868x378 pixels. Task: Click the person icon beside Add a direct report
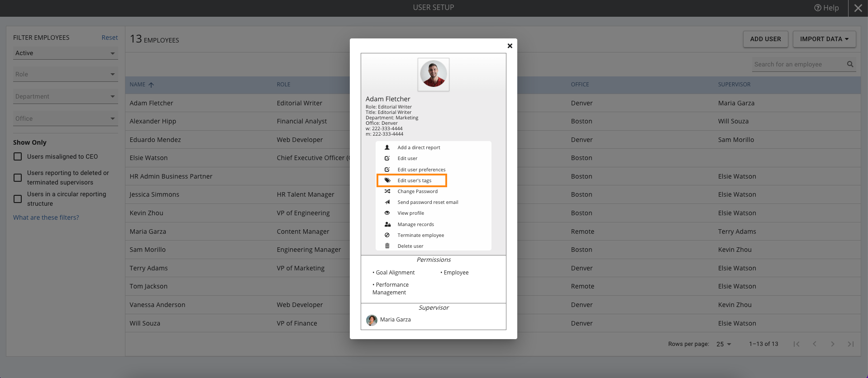[x=387, y=147]
